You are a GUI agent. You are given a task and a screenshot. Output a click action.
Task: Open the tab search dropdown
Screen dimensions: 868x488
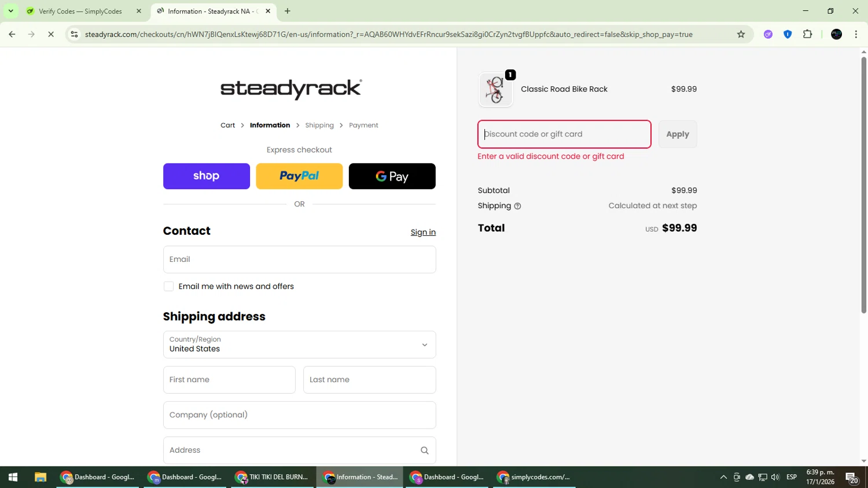click(10, 11)
